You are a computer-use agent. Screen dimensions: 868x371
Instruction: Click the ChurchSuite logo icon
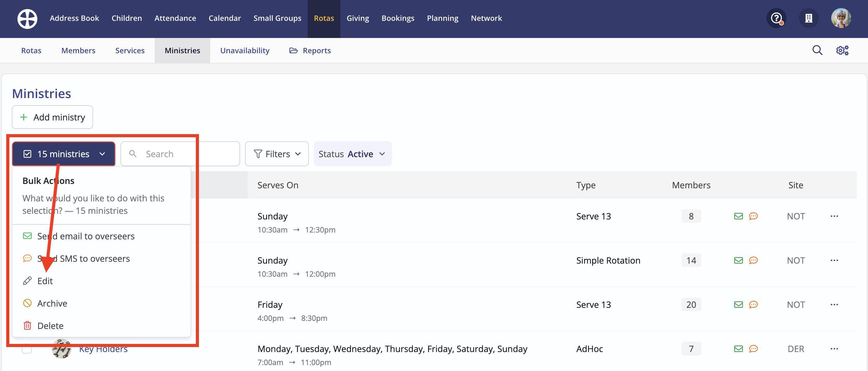coord(27,19)
